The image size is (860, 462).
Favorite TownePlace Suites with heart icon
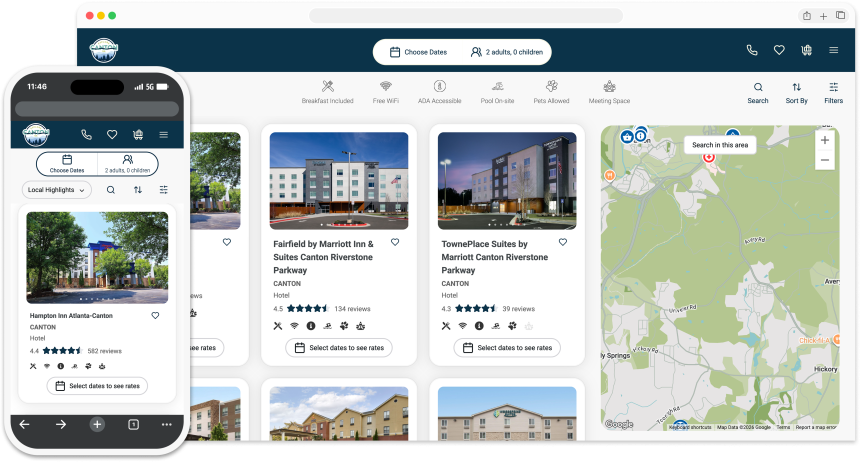(x=563, y=242)
